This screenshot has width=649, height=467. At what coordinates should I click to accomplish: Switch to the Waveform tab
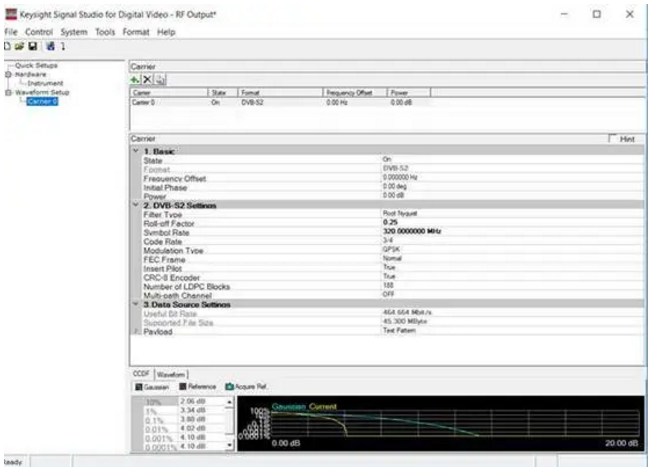coord(171,374)
